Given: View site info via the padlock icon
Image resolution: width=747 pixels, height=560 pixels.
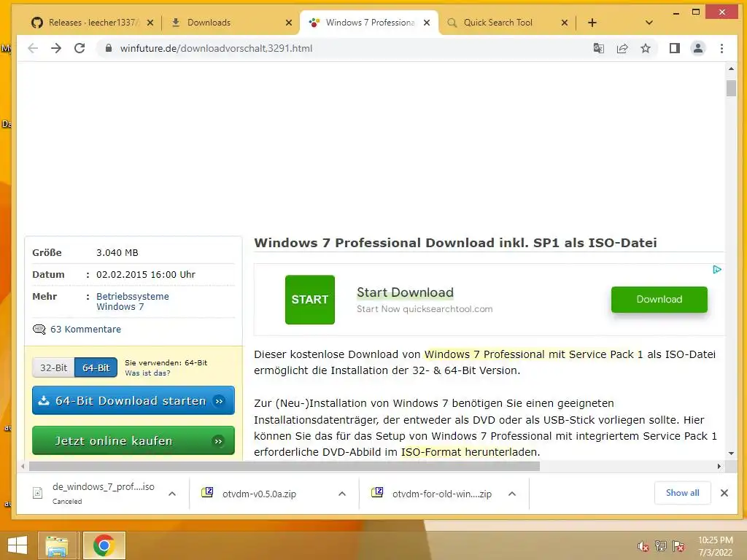Looking at the screenshot, I should [109, 48].
